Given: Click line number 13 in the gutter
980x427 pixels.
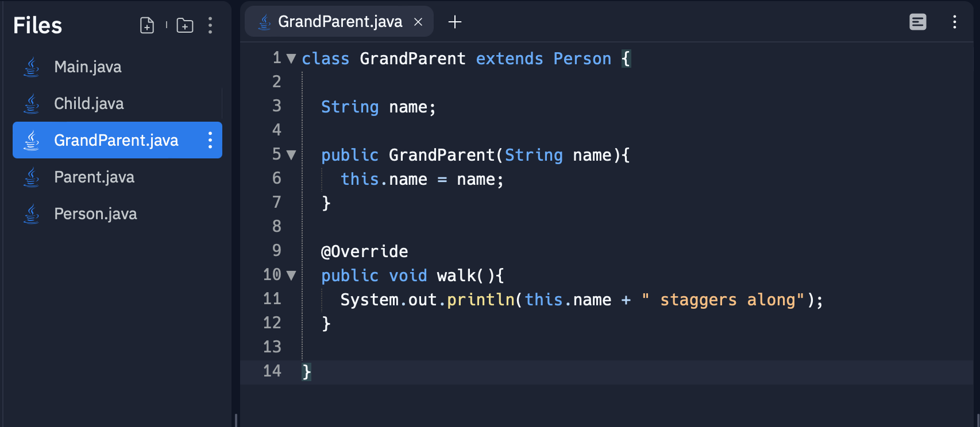Looking at the screenshot, I should pos(272,347).
